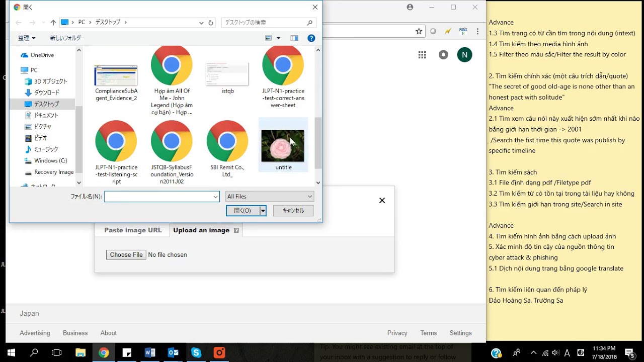Screen dimensions: 644x362
Task: Go back in file dialog navigation
Action: click(19, 23)
